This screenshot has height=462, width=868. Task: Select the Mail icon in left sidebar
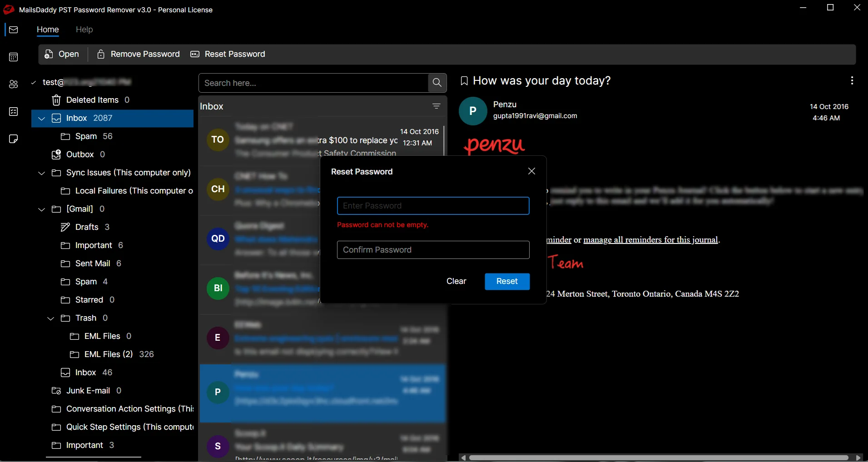13,30
